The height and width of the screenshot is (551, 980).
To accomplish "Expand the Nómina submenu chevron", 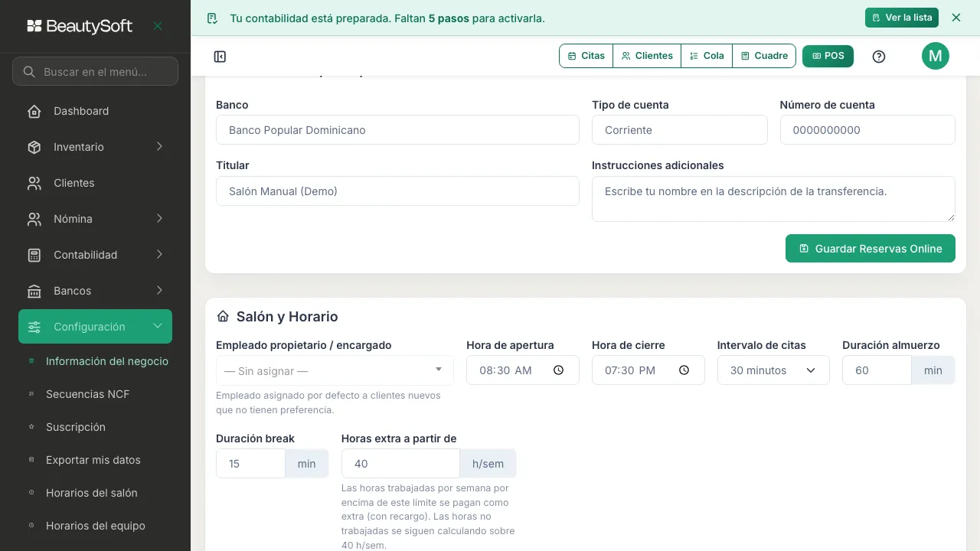I will [159, 219].
